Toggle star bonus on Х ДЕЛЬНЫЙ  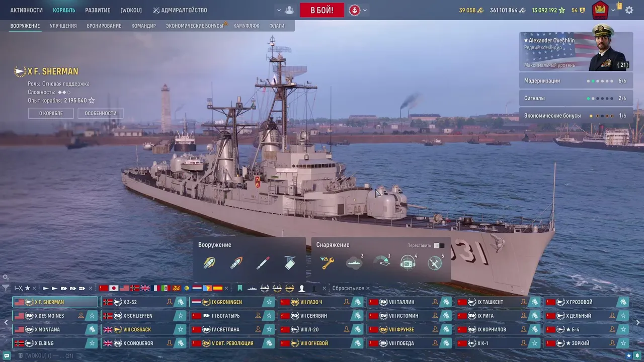(x=623, y=316)
